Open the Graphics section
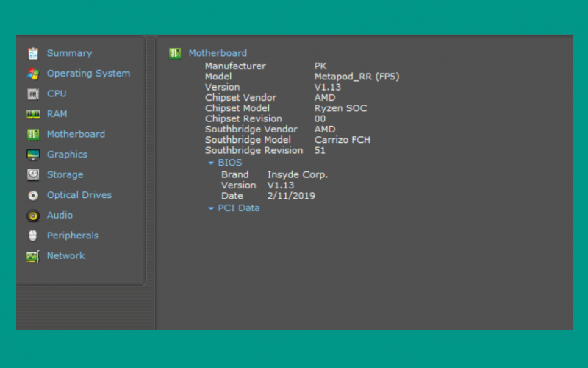Image resolution: width=588 pixels, height=368 pixels. (67, 155)
